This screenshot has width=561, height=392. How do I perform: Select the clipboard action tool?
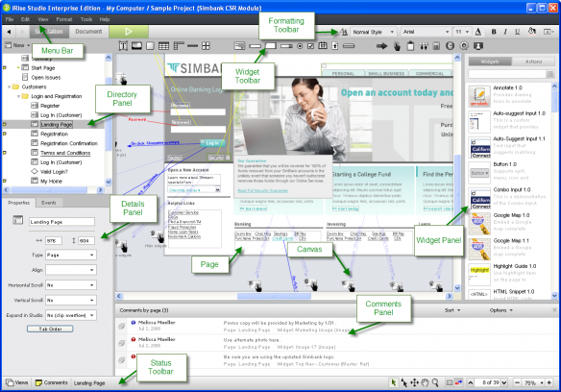coord(410,46)
